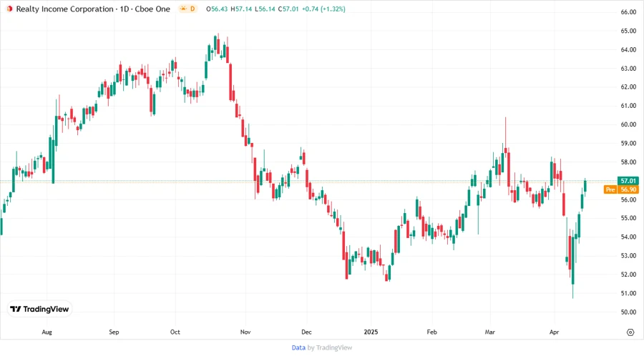
Task: Click the Oct label on time axis
Action: point(176,332)
